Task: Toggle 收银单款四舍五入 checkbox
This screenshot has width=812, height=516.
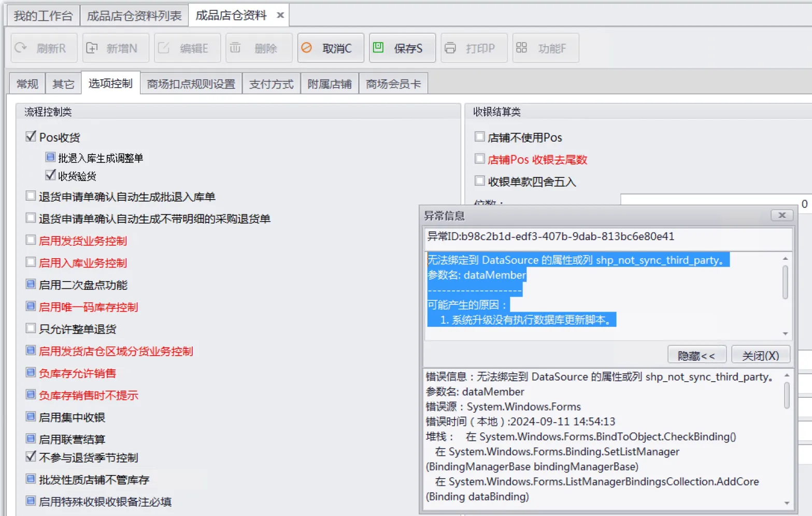Action: coord(479,181)
